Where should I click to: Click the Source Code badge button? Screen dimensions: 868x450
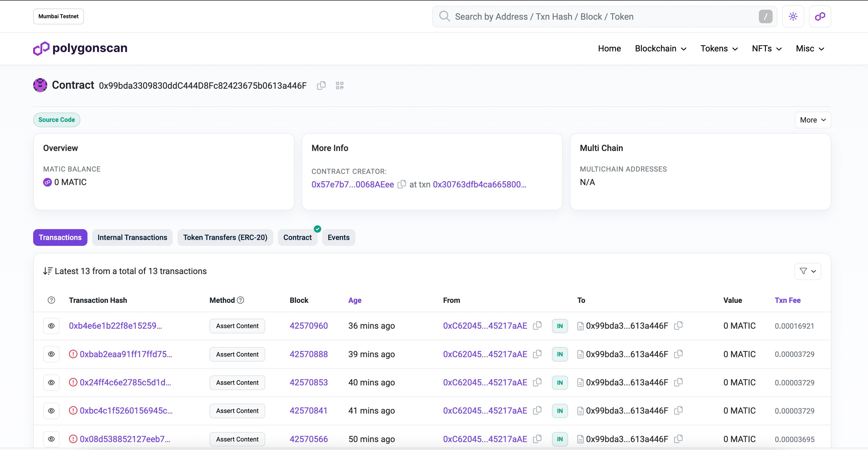tap(56, 119)
